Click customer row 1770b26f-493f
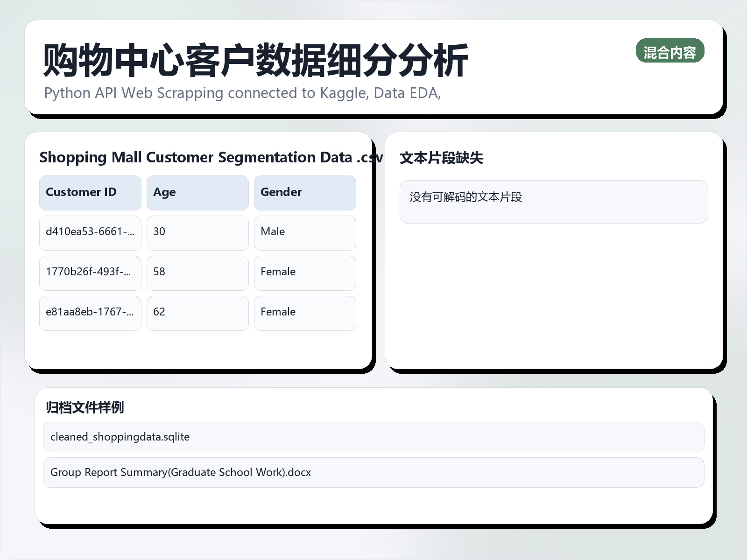 point(90,273)
